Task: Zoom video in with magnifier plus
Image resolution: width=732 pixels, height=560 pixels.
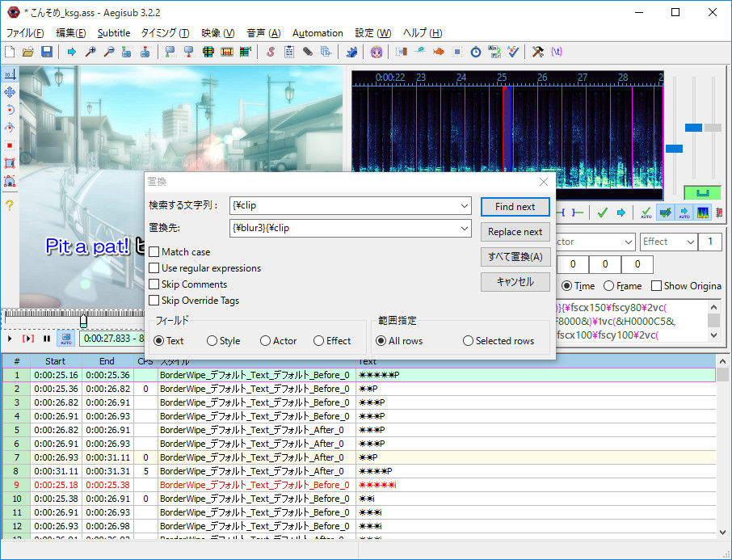Action: [90, 52]
